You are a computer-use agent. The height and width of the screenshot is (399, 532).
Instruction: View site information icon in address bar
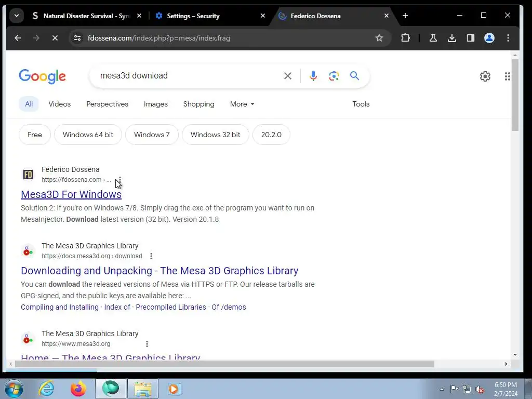[x=77, y=38]
